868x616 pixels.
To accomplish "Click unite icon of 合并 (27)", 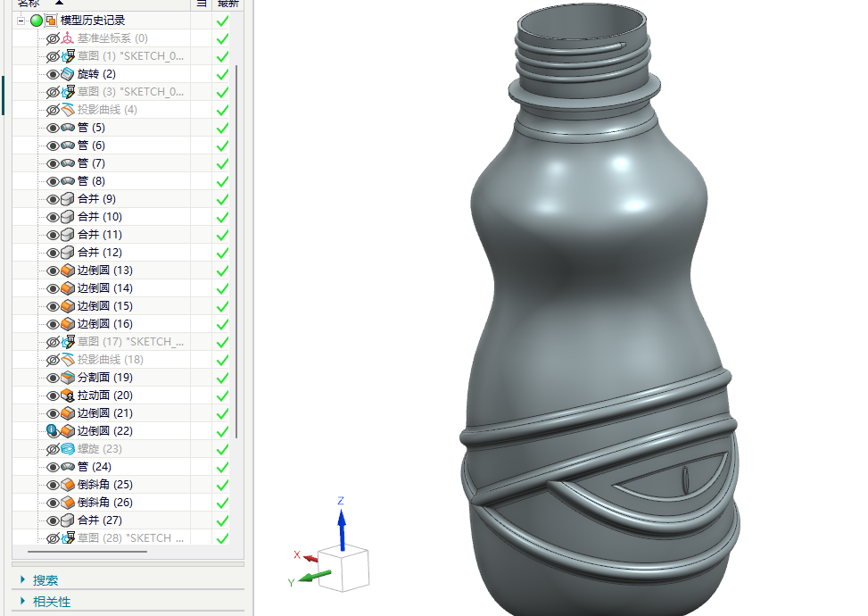I will [x=68, y=520].
